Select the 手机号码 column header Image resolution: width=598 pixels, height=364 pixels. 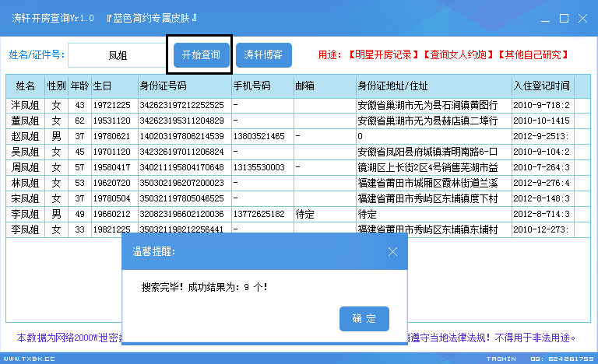pos(262,86)
